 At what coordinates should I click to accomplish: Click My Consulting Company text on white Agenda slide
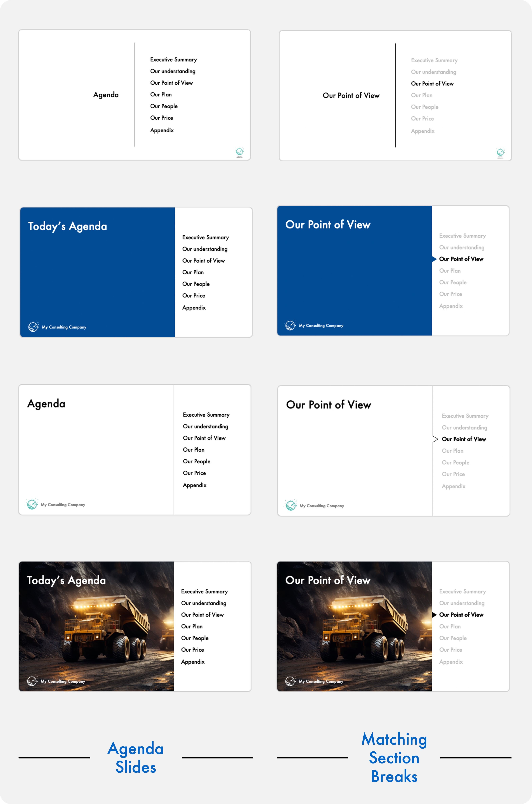pyautogui.click(x=63, y=505)
